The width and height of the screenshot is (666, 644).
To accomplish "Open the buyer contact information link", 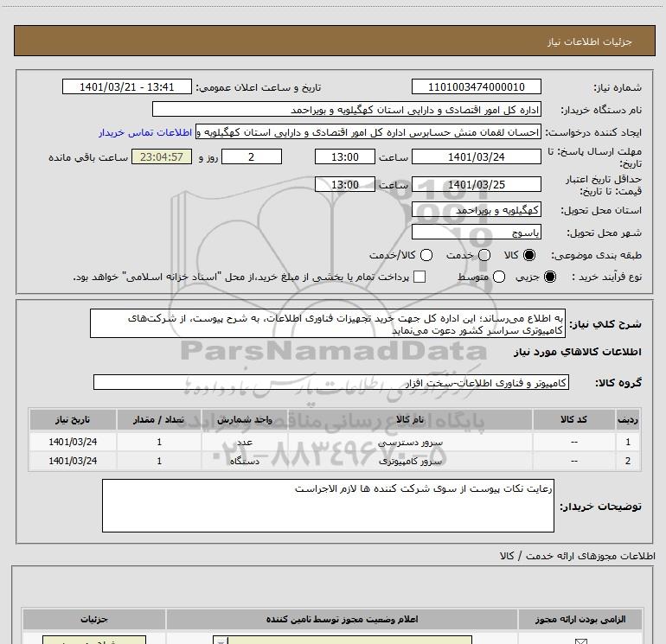I will tap(145, 132).
